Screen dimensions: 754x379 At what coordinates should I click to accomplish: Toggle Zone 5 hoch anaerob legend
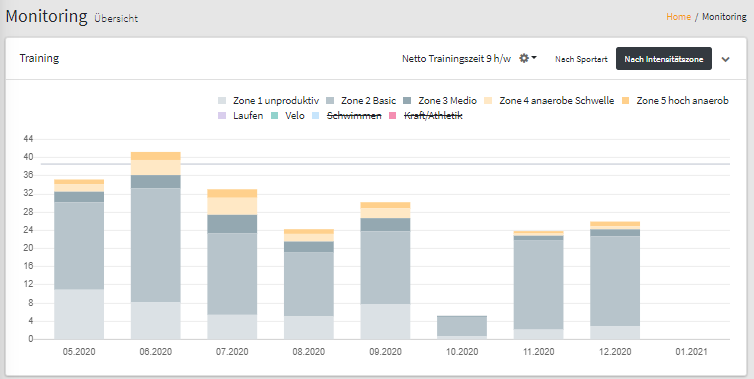point(675,101)
